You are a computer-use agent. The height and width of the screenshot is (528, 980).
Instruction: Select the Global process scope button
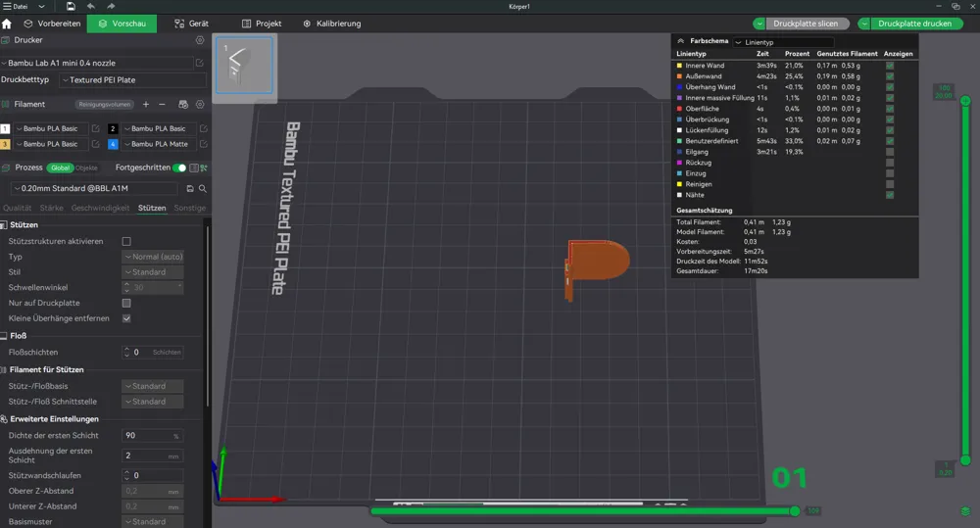coord(60,168)
